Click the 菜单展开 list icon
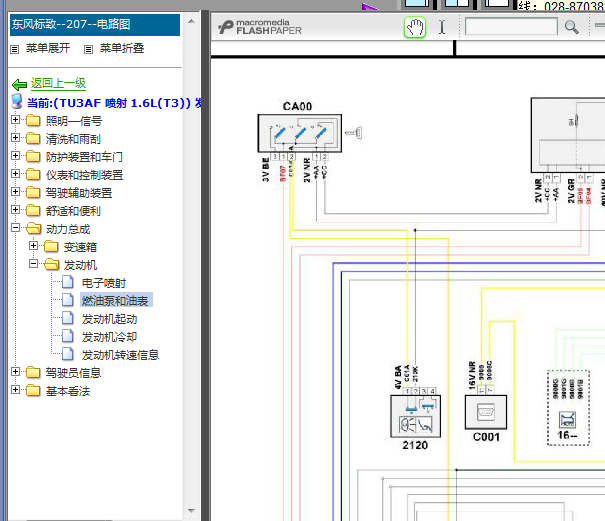The image size is (605, 521). tap(15, 49)
